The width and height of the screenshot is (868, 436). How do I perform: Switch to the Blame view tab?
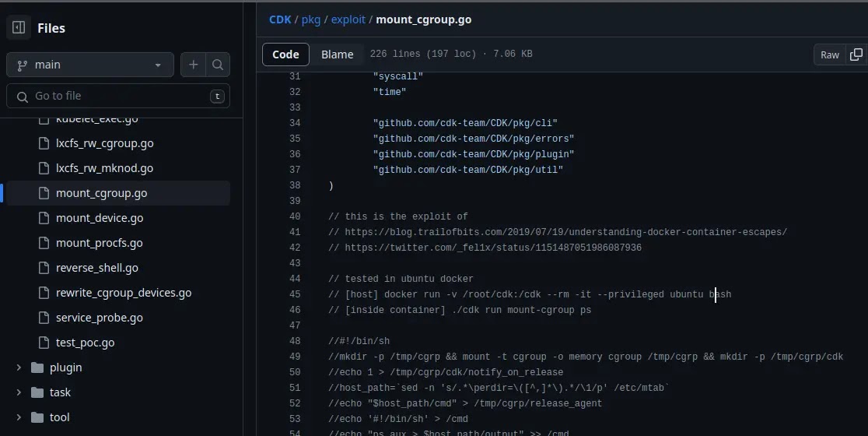[337, 54]
